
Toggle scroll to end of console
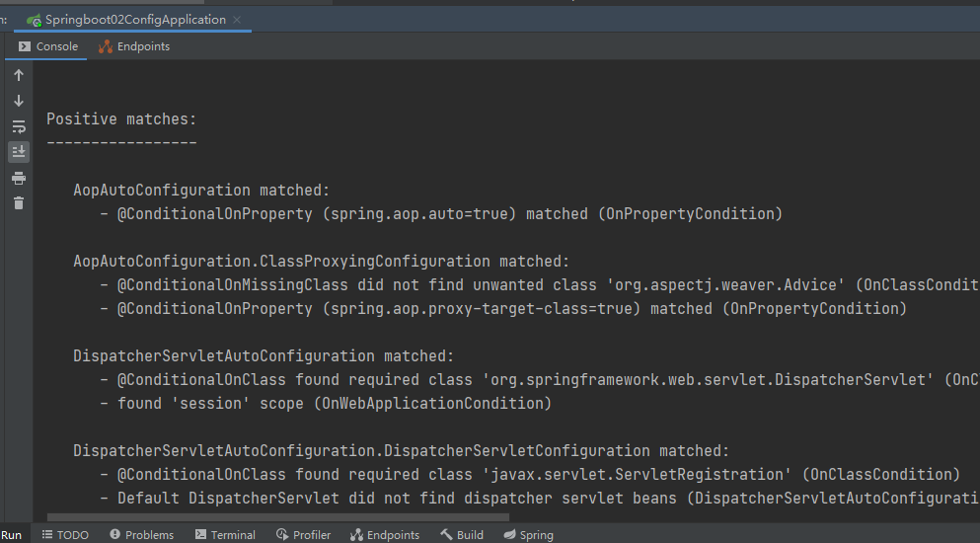click(x=19, y=152)
